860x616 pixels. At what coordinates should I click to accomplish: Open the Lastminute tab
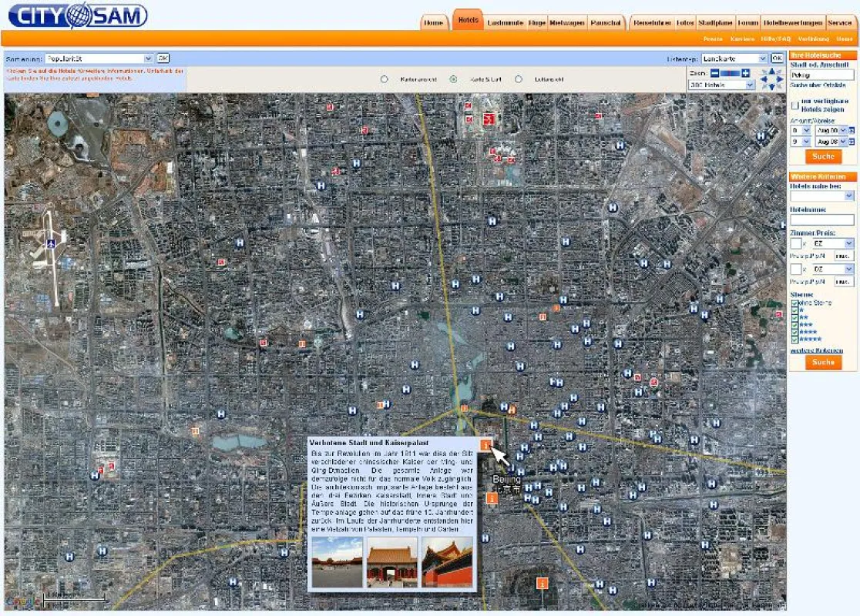click(506, 22)
